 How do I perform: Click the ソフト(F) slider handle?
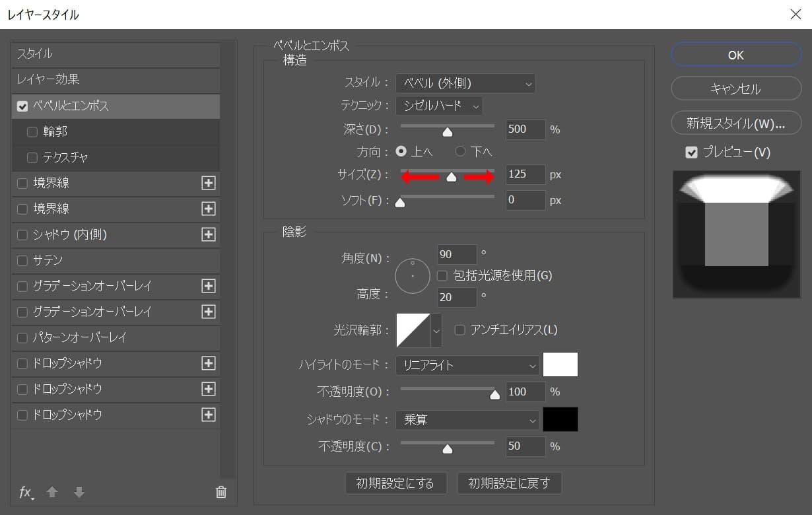pyautogui.click(x=400, y=203)
